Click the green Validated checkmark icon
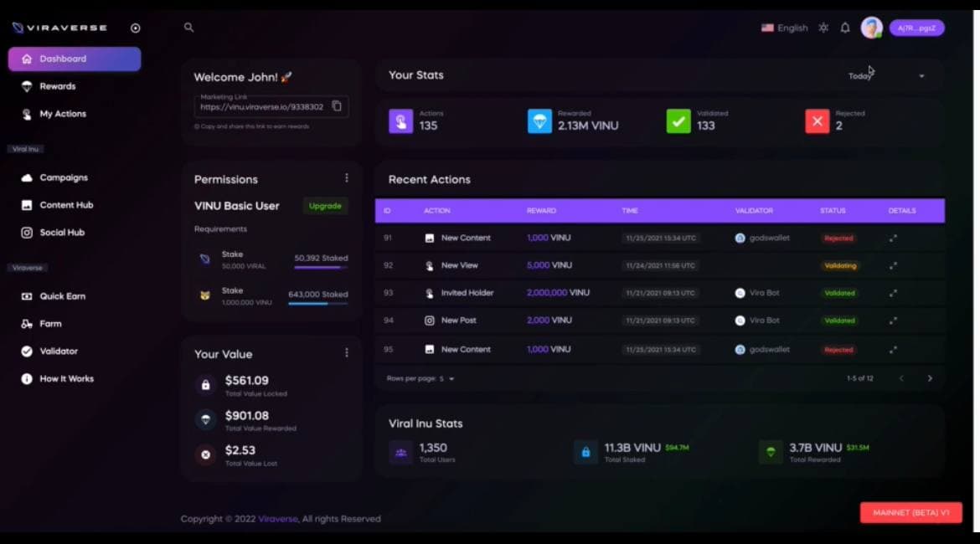The height and width of the screenshot is (544, 980). [678, 121]
